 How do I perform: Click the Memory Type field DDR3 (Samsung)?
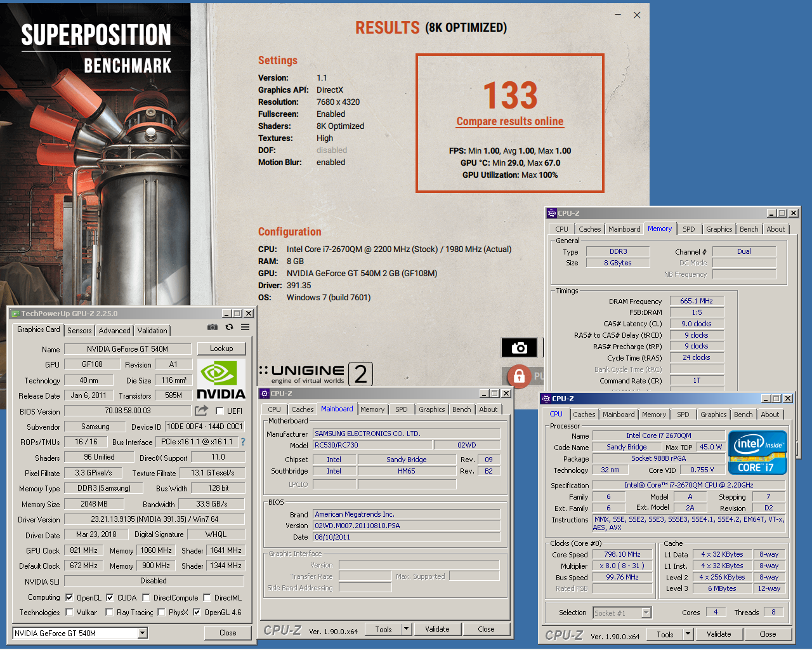[104, 488]
